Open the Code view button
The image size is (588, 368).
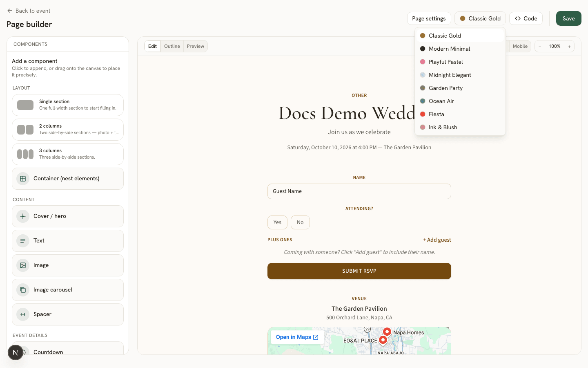(x=526, y=18)
